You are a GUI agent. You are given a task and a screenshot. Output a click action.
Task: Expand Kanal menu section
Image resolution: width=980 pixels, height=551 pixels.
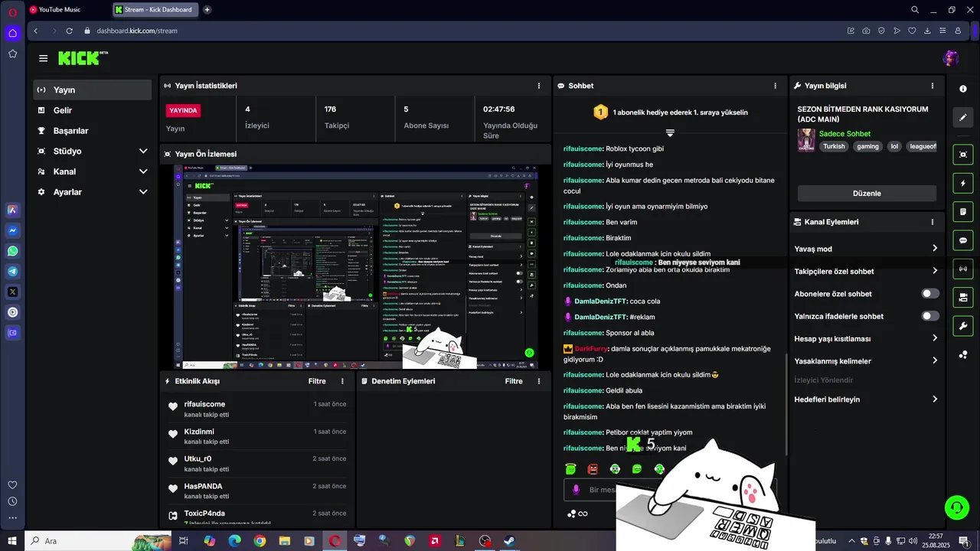coord(92,171)
